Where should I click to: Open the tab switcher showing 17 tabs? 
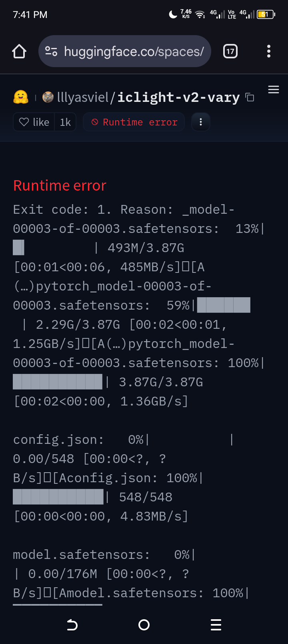click(x=230, y=51)
